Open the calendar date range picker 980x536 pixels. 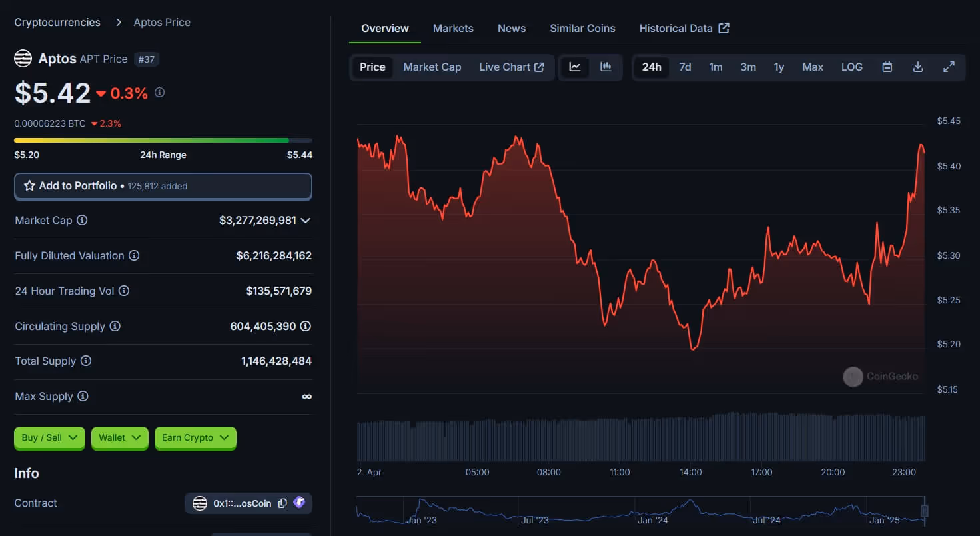coord(887,67)
